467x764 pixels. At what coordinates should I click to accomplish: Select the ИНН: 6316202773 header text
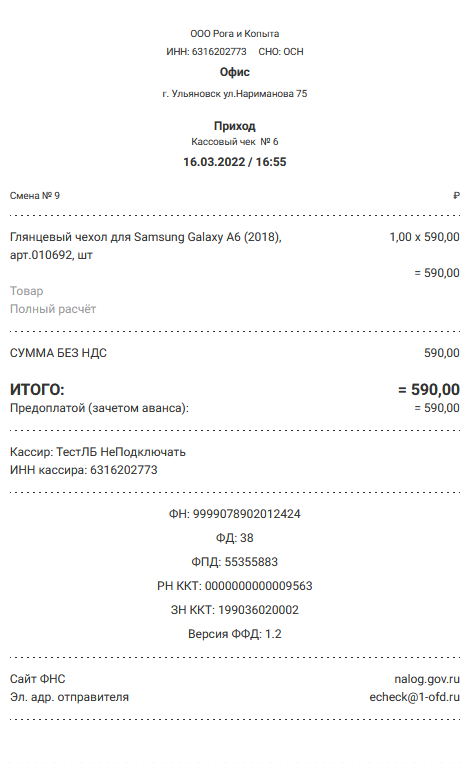(206, 52)
